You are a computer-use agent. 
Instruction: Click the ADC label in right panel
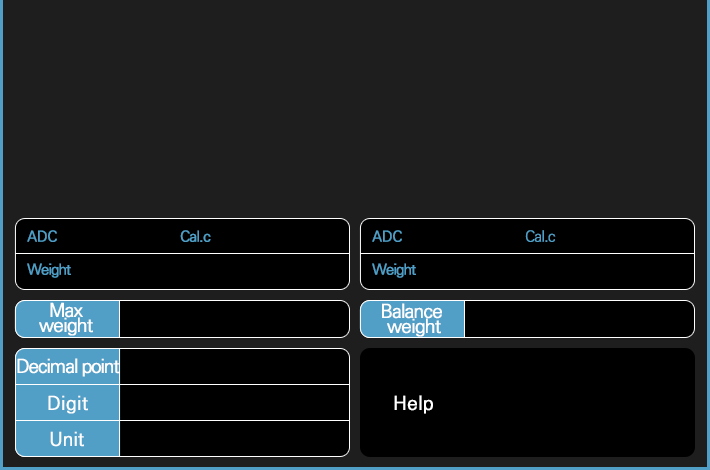pyautogui.click(x=387, y=237)
